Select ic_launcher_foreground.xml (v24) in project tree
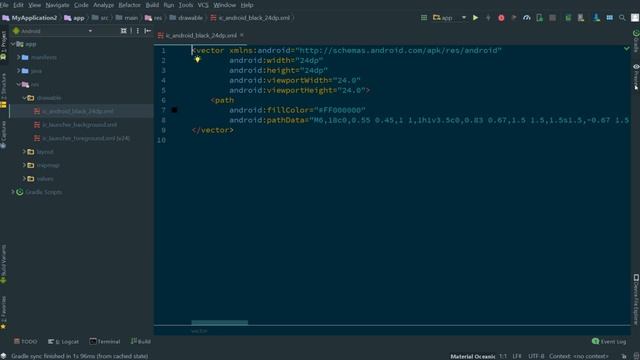Viewport: 640px width, 360px height. click(x=86, y=138)
